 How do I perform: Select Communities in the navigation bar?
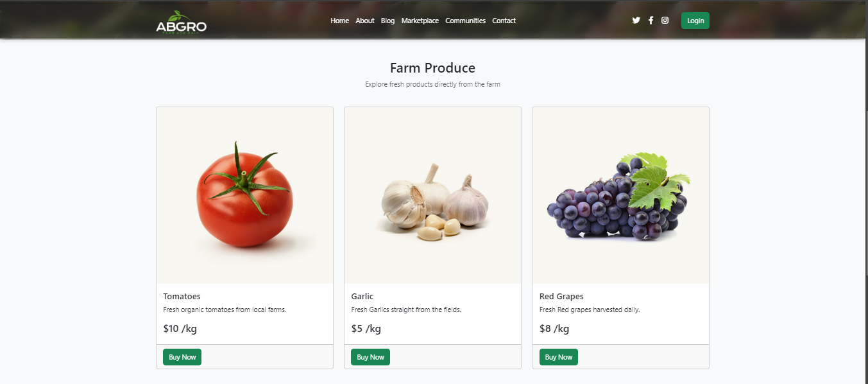tap(465, 21)
